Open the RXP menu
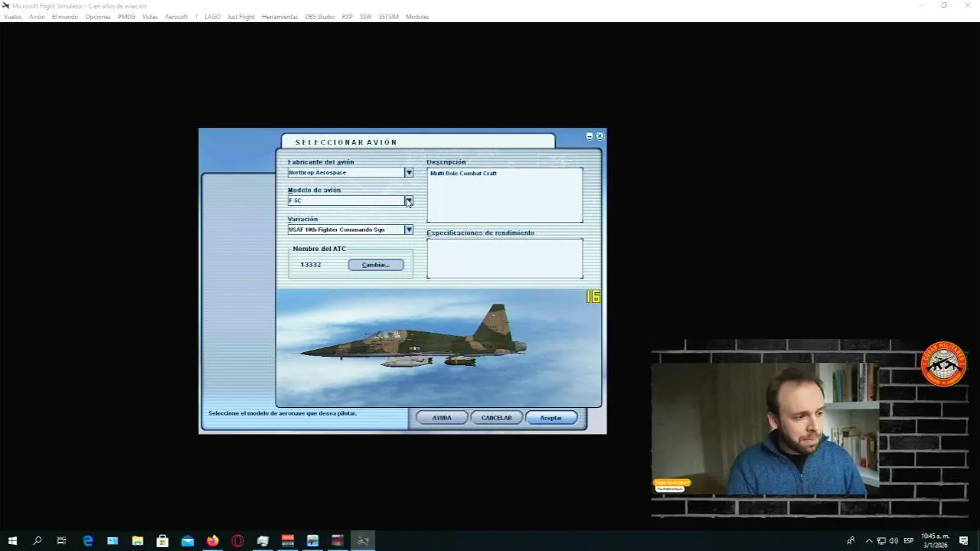This screenshot has width=980, height=551. 347,17
